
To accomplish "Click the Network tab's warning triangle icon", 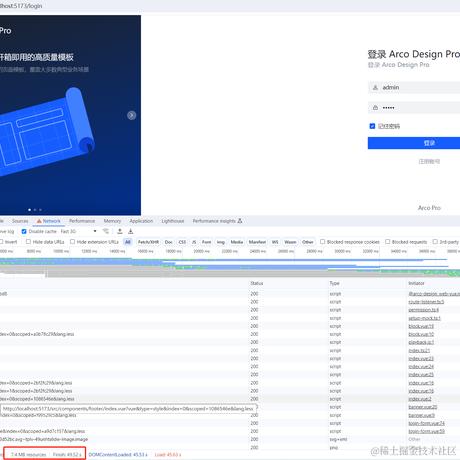I will [39, 221].
